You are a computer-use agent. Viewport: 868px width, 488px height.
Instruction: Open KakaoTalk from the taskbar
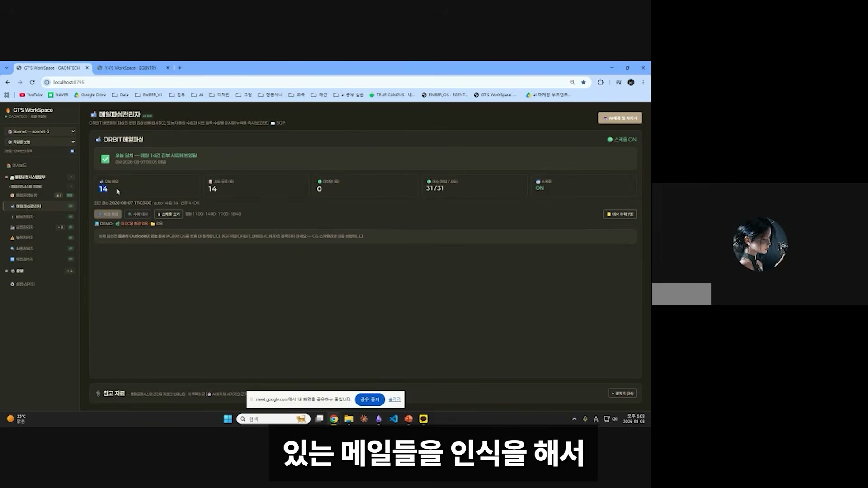click(x=423, y=419)
